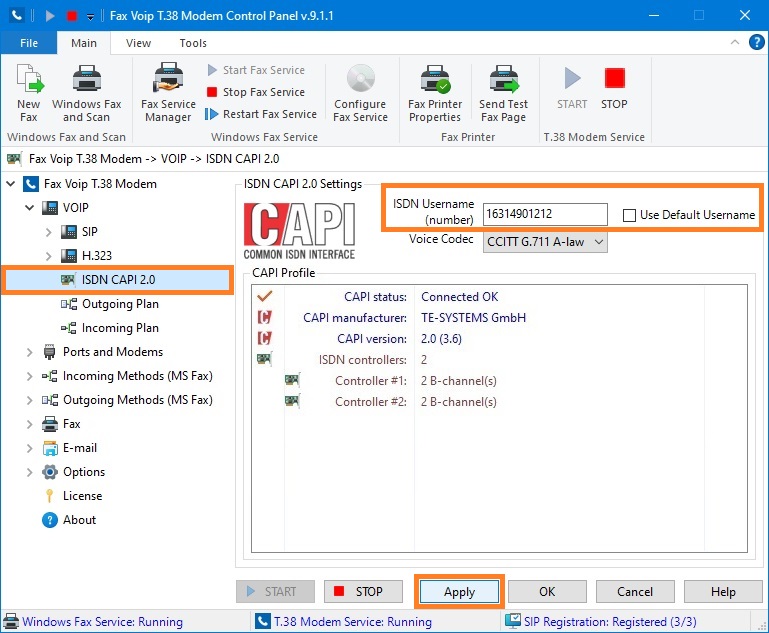Viewport: 769px width, 633px height.
Task: Select ISDN CAPI 2.0 tree item
Action: click(x=118, y=280)
